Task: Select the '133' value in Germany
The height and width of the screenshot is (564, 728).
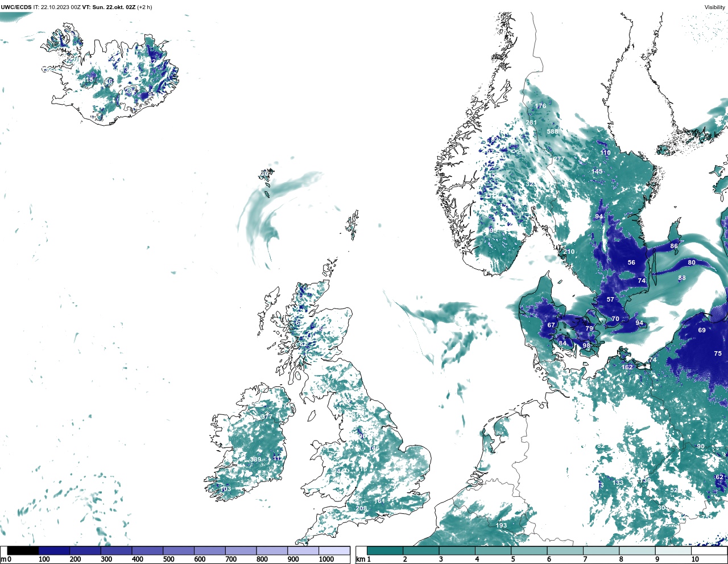Action: point(618,483)
